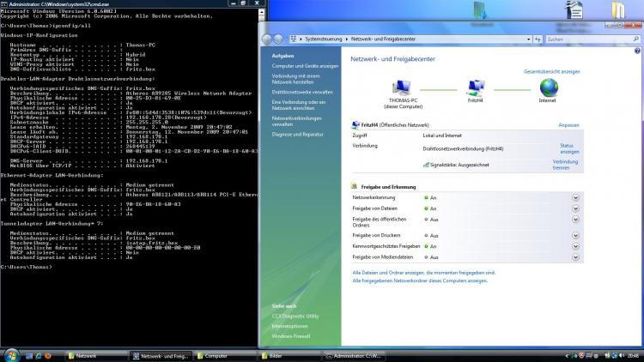Open Drahtlosnetzwerke verwalten
Screen dimensions: 644x362
(x=302, y=92)
